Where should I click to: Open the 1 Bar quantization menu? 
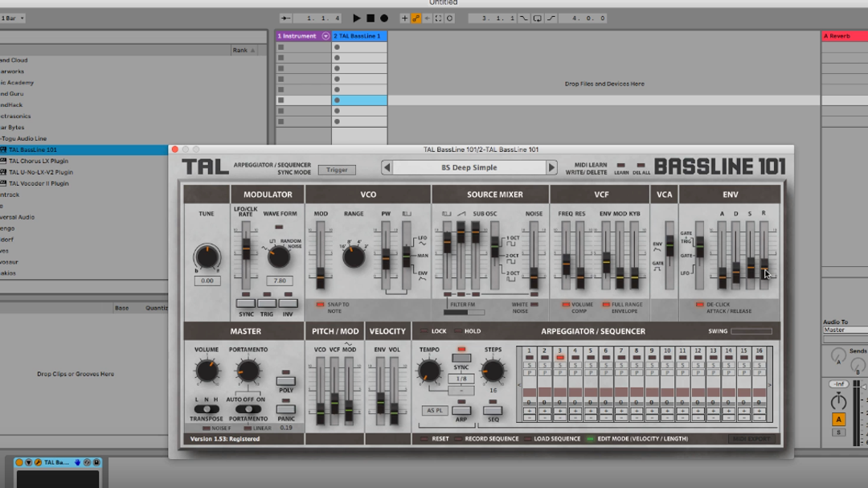coord(12,18)
